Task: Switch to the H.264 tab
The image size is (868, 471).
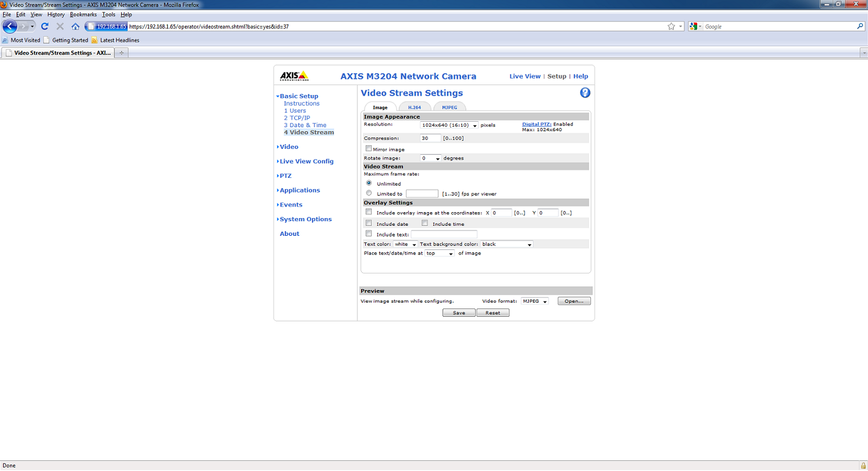Action: (414, 107)
